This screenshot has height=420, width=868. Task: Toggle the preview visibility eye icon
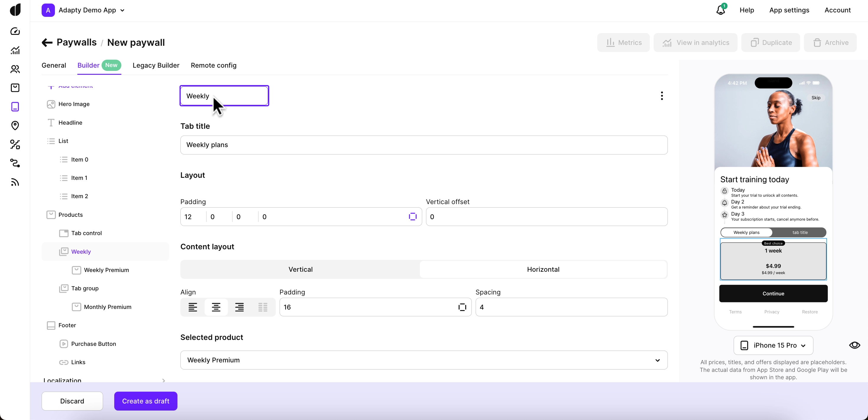click(x=855, y=345)
